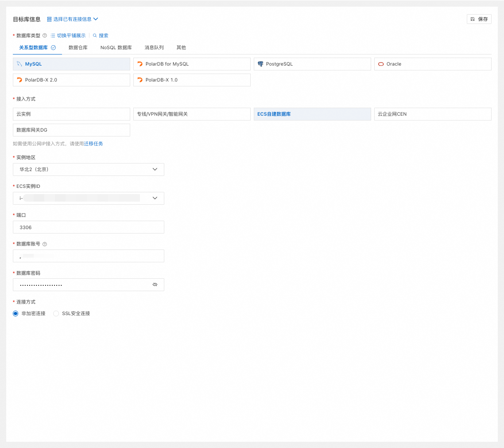Click the 切换平铺展示 list icon

point(53,35)
